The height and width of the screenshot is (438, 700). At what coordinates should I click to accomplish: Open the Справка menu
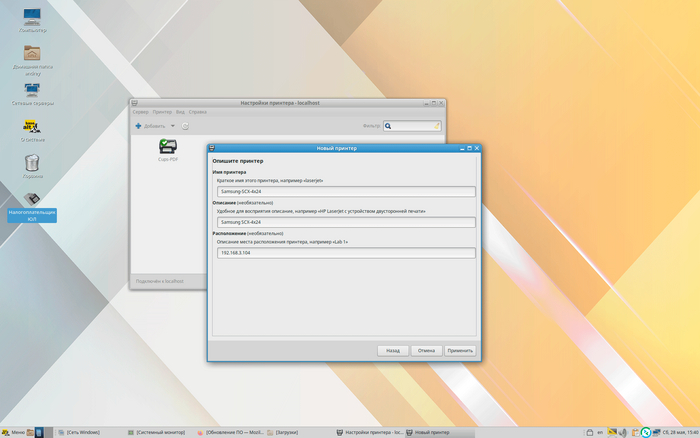pyautogui.click(x=198, y=112)
